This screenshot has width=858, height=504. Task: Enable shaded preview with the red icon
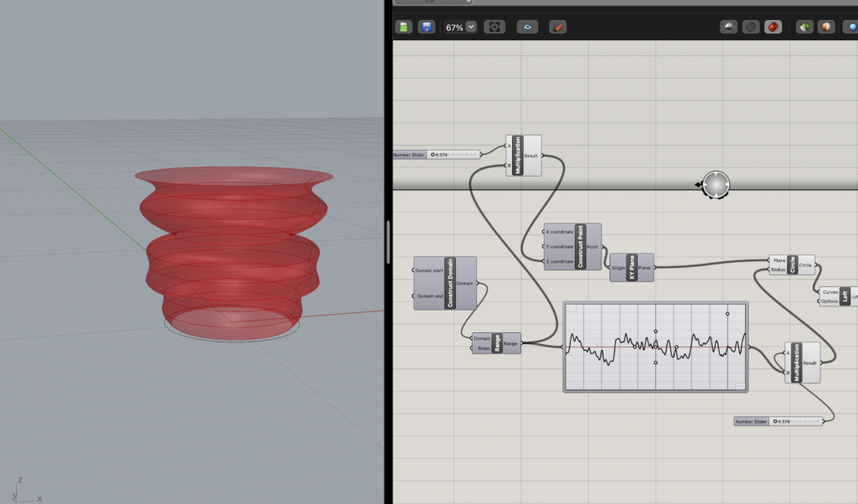pyautogui.click(x=773, y=27)
